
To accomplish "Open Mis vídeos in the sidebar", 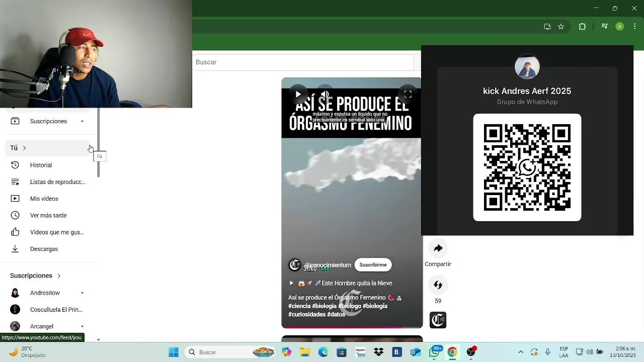I will [x=48, y=199].
